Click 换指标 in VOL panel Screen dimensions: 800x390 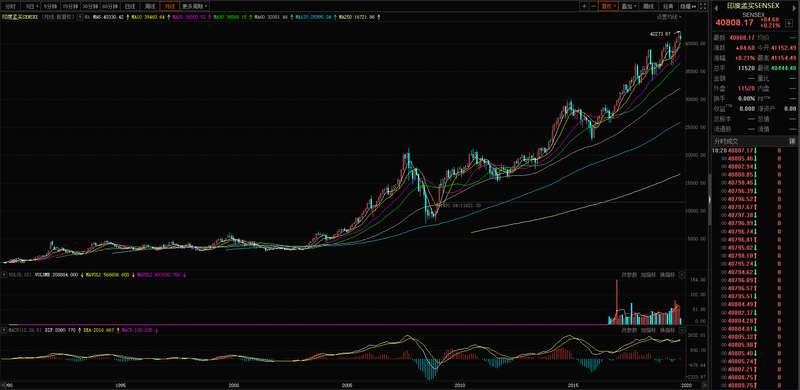[667, 275]
